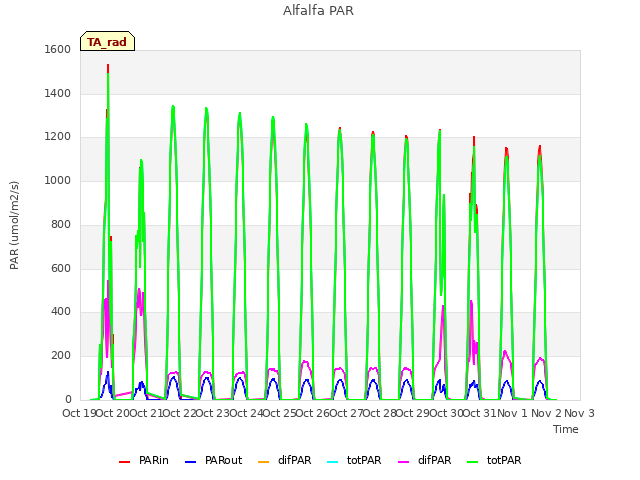Click the Nov 1 x-axis label

512,413
